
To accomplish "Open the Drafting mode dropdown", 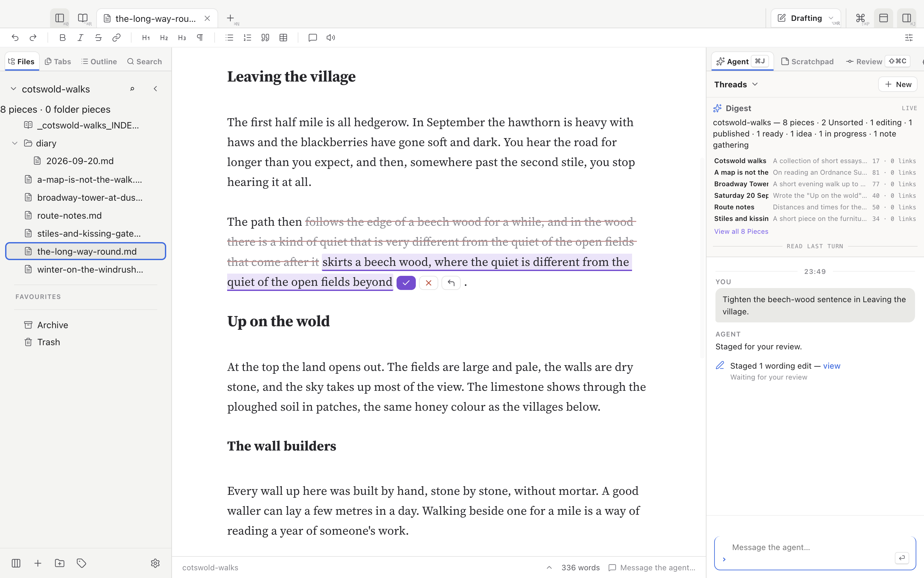I will coord(806,18).
